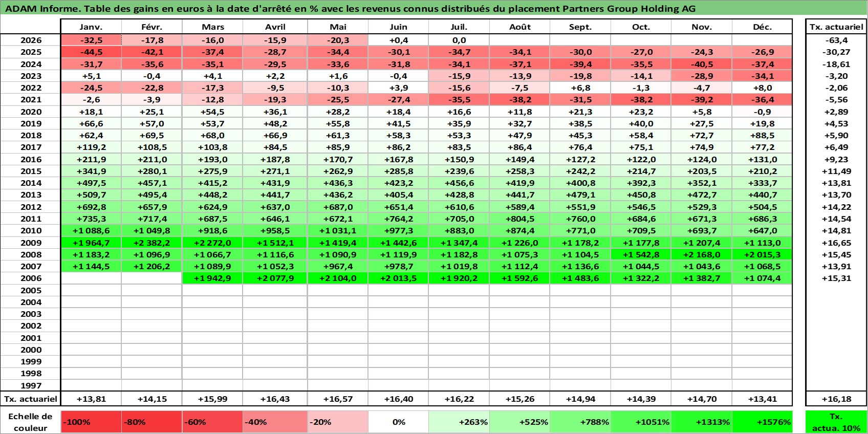
Task: Click the 2021 Août cell -38,2
Action: coord(519,100)
